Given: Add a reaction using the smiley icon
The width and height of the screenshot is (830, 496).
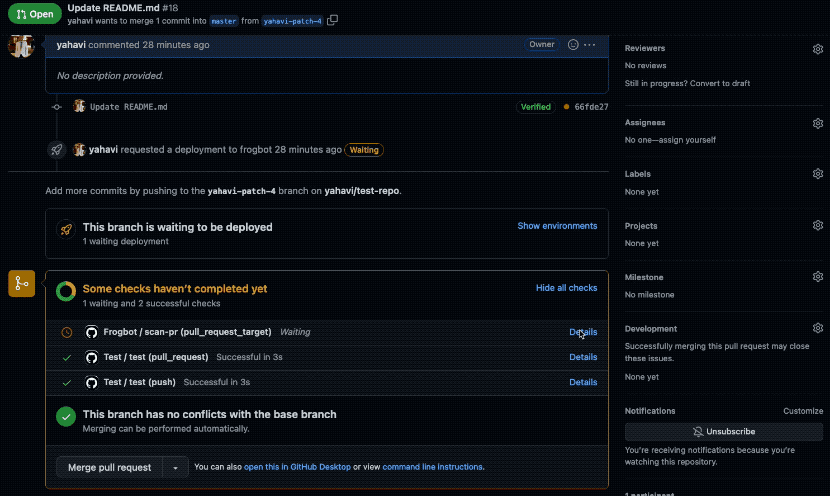Looking at the screenshot, I should pos(573,44).
